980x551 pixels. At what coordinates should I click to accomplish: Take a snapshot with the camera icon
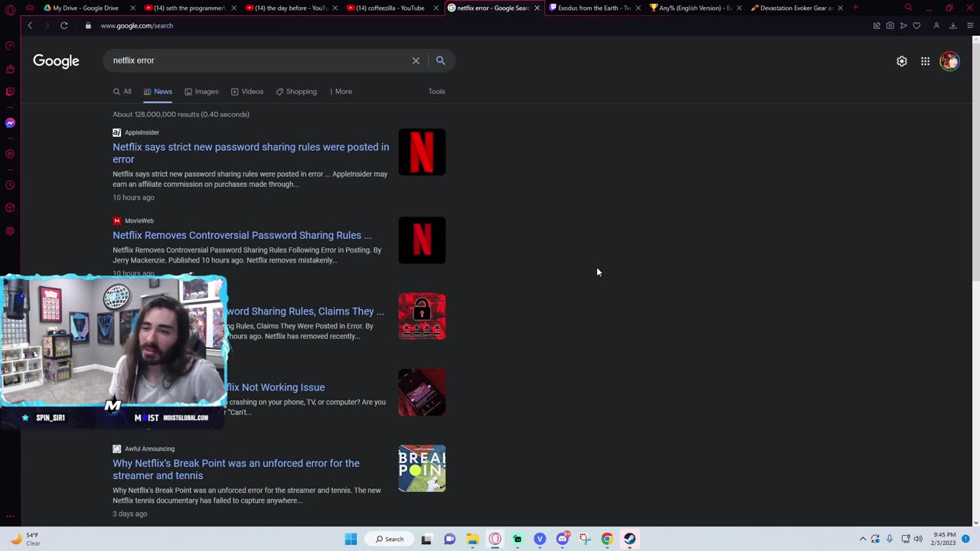pyautogui.click(x=890, y=25)
